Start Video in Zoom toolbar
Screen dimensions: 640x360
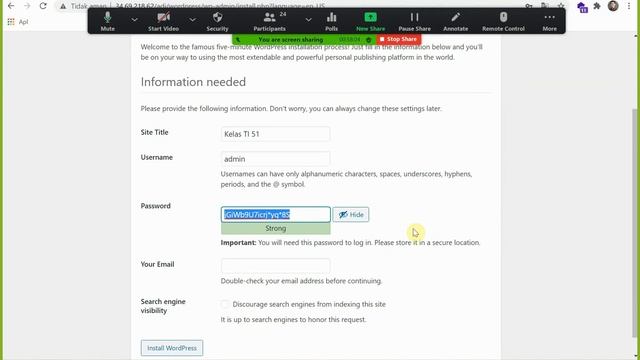tap(163, 21)
